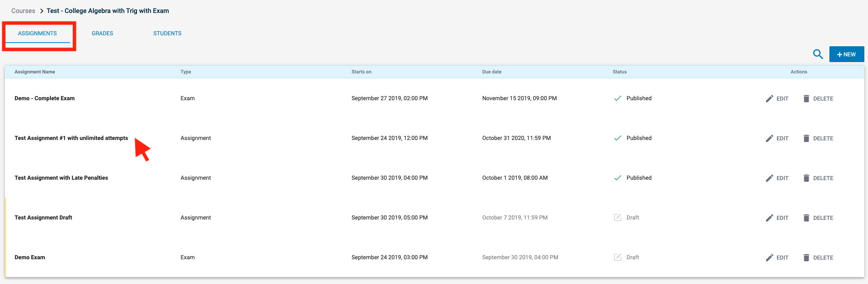Click the Starts on column header
868x284 pixels.
[x=361, y=72]
